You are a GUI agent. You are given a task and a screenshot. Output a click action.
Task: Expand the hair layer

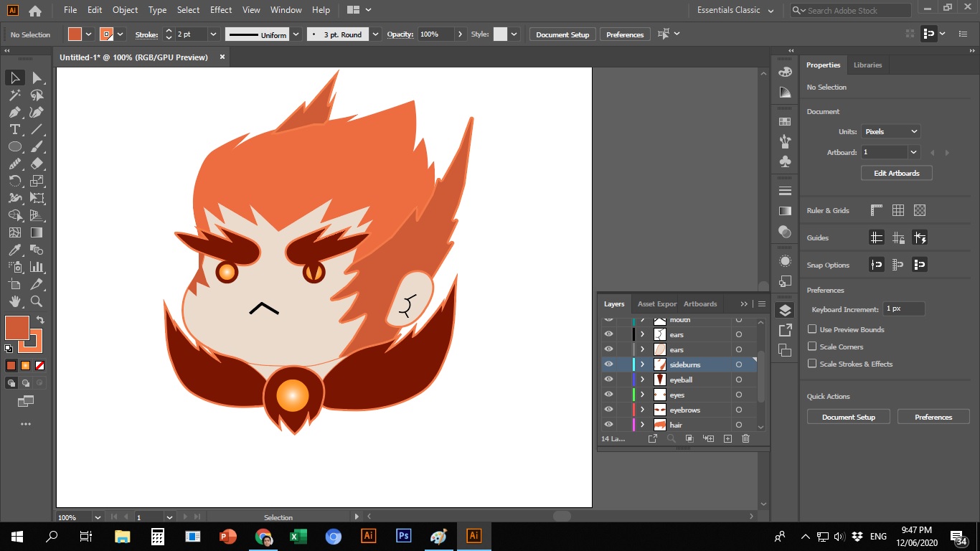pos(643,425)
